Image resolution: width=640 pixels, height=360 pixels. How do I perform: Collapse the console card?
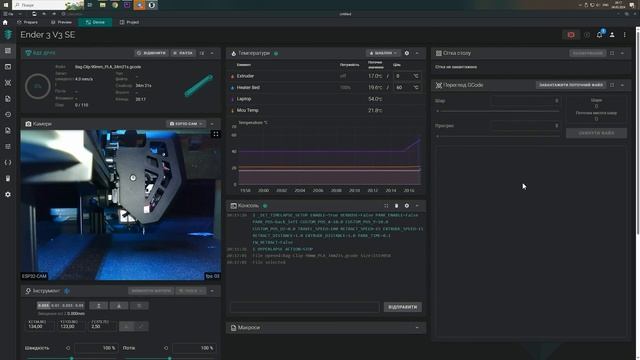click(x=417, y=206)
